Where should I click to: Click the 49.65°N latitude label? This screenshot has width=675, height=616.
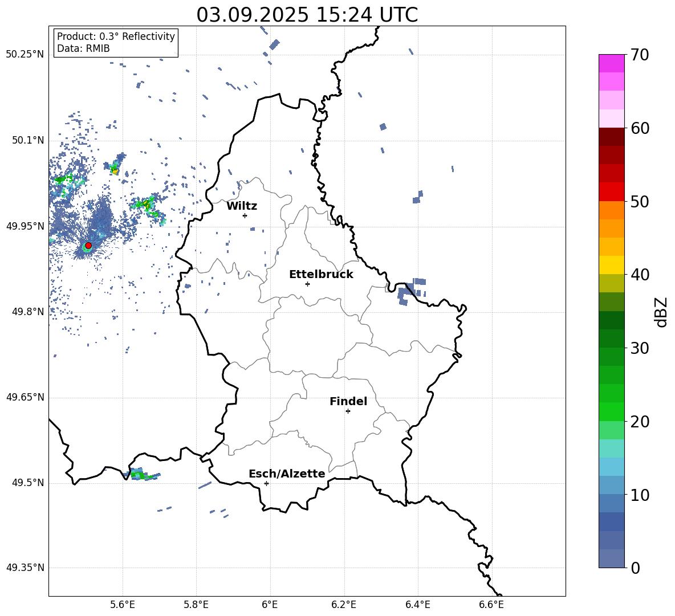25,397
